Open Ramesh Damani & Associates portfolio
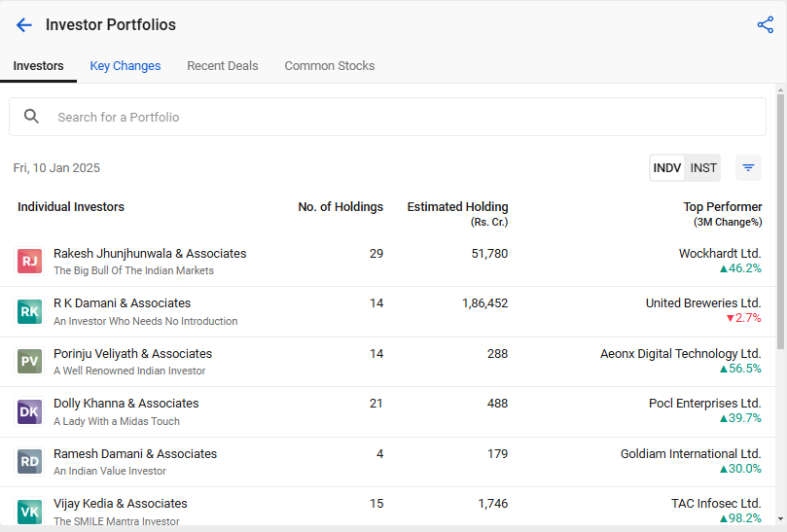This screenshot has height=532, width=787. click(x=135, y=453)
